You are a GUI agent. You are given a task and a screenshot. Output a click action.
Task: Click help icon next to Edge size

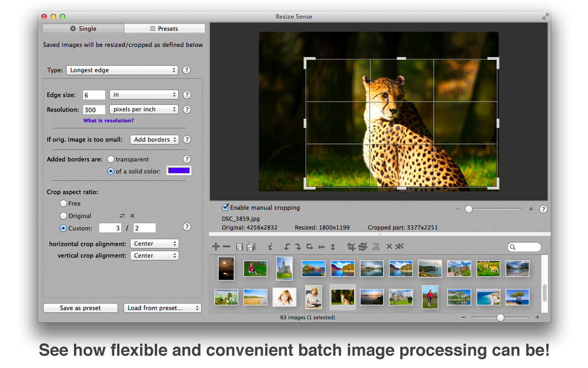(x=187, y=95)
